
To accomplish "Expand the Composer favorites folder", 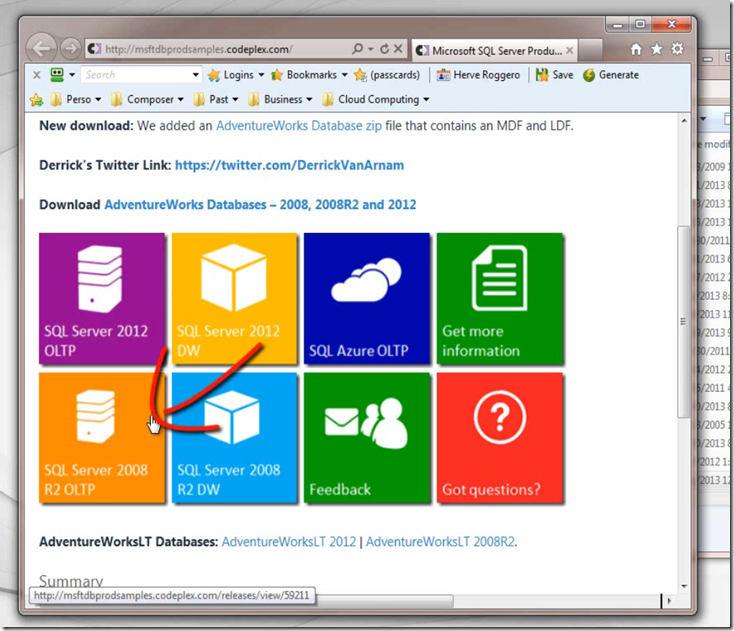I will (147, 99).
